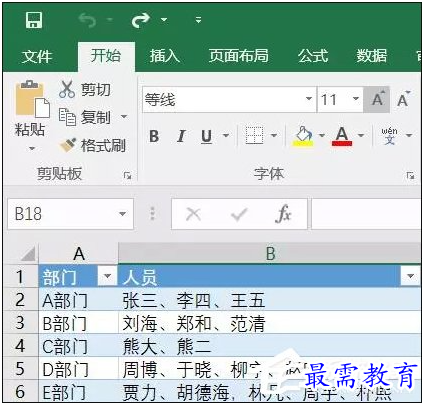The height and width of the screenshot is (407, 426).
Task: Click the fx insert function icon
Action: tap(283, 214)
